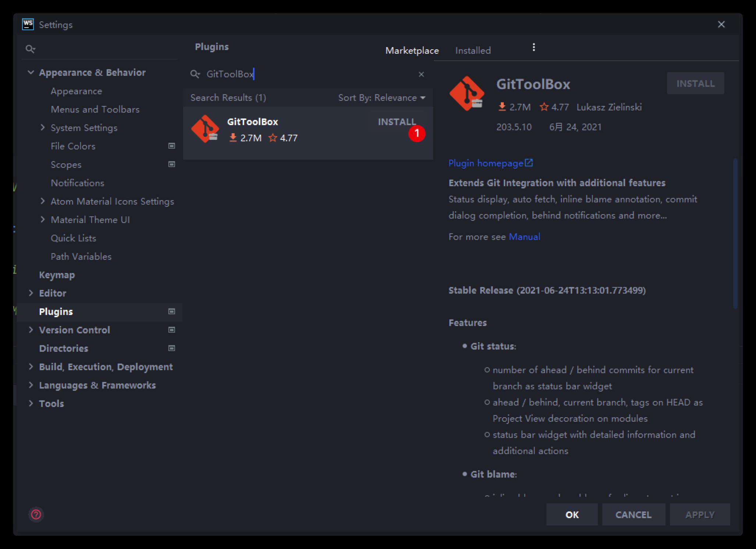Switch to the Installed tab
This screenshot has height=549, width=756.
(x=473, y=50)
